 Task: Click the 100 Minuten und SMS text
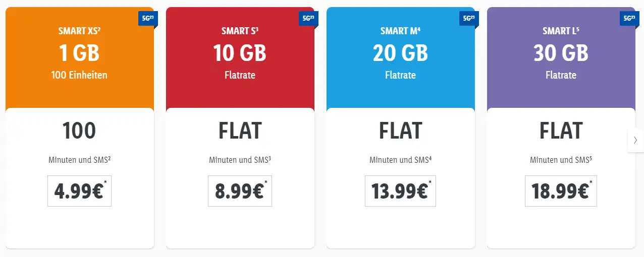pyautogui.click(x=79, y=160)
